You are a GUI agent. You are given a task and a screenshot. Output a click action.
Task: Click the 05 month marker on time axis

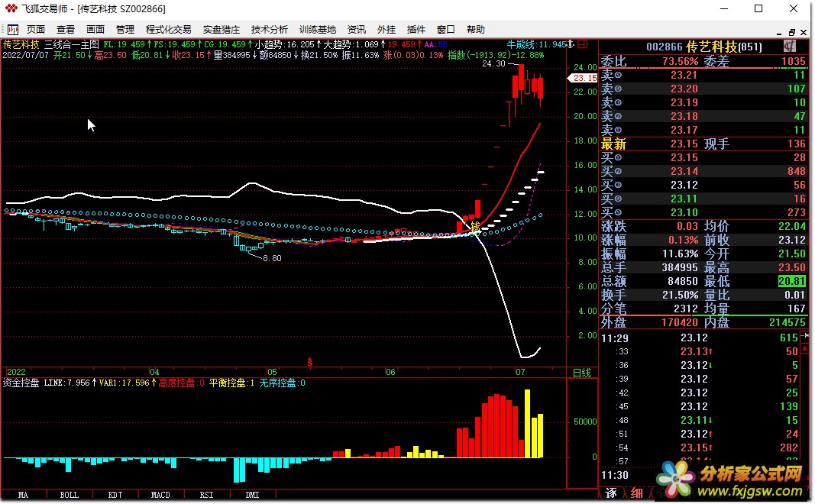pyautogui.click(x=272, y=372)
